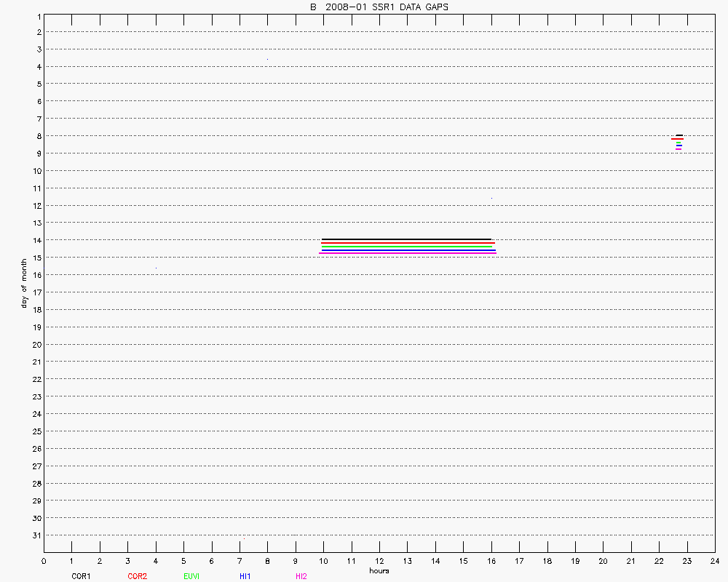Click the 'hours' x-axis label
Image resolution: width=728 pixels, height=582 pixels.
pos(379,570)
